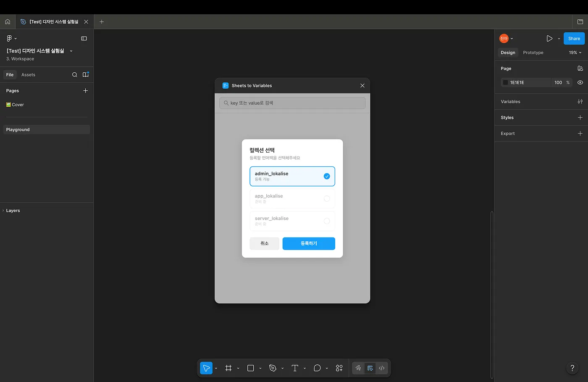This screenshot has width=588, height=382.
Task: Open the help question mark
Action: pos(572,369)
